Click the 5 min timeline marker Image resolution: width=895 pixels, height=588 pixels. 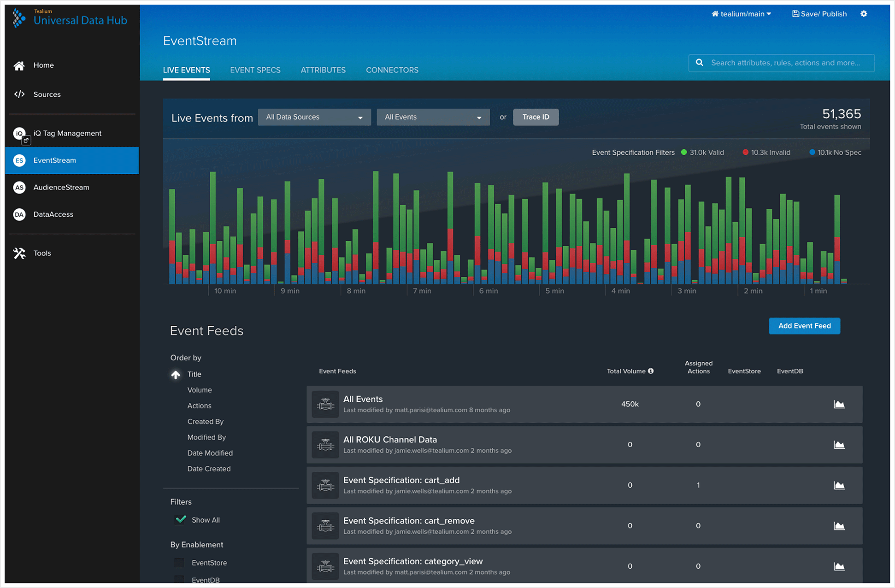pos(554,291)
